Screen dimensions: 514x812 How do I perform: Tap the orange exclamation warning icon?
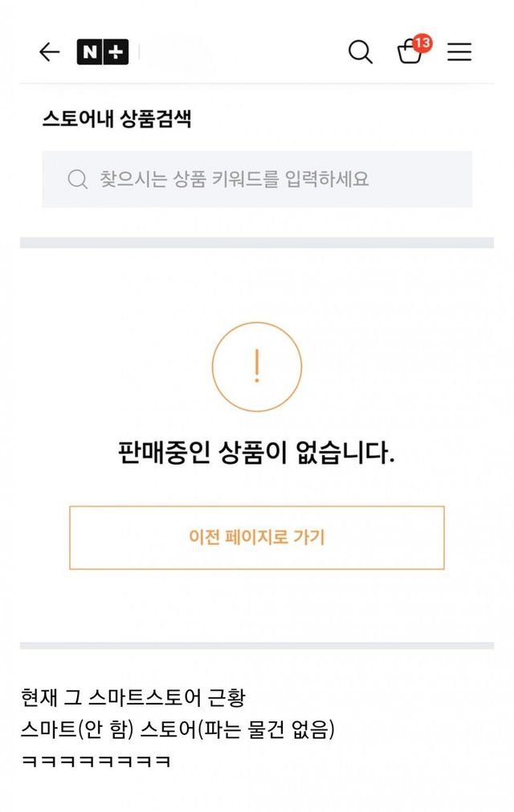tap(257, 367)
